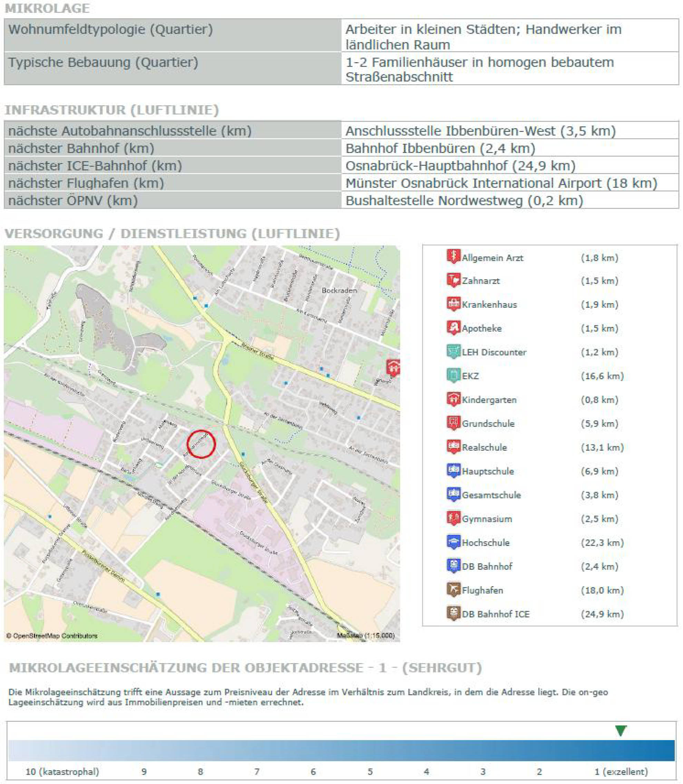Screen dimensions: 683x784
Task: Click the Krankenhaus legend icon
Action: (x=453, y=304)
